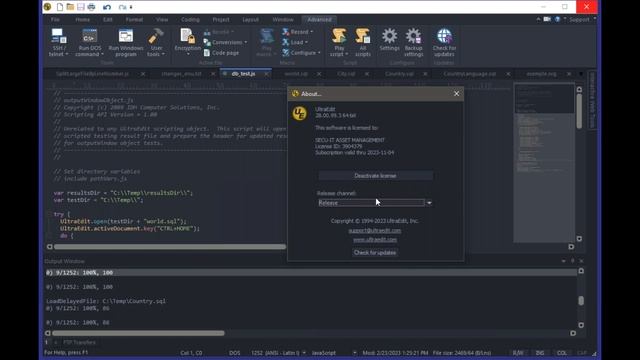This screenshot has width=640, height=360.
Task: Click Deactivate license button
Action: click(375, 176)
